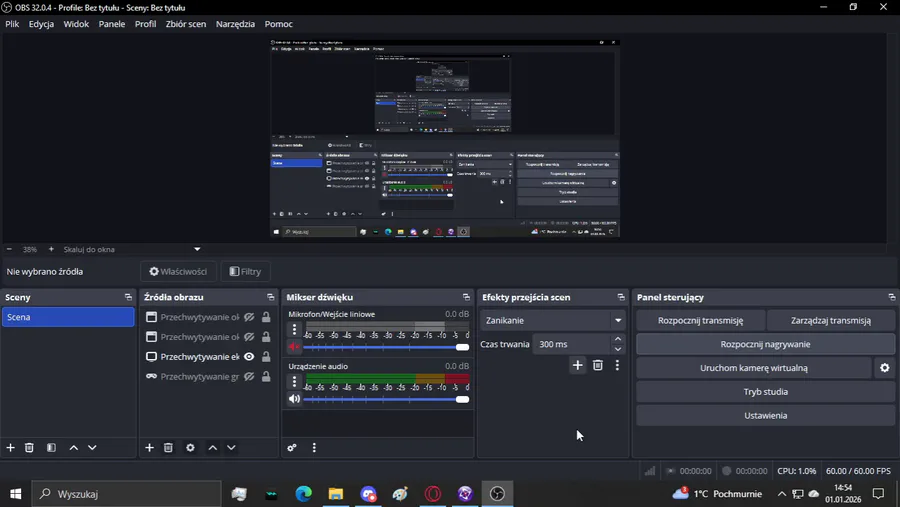Unlock the display capture source
900x507 pixels.
click(266, 357)
